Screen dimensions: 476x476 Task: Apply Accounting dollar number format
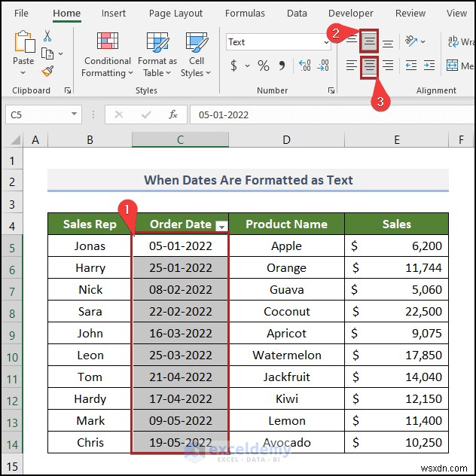tap(233, 66)
